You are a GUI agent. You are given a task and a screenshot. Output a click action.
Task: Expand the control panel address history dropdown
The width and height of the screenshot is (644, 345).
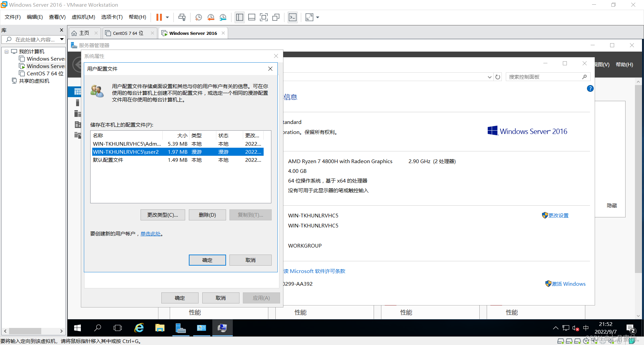(x=490, y=77)
